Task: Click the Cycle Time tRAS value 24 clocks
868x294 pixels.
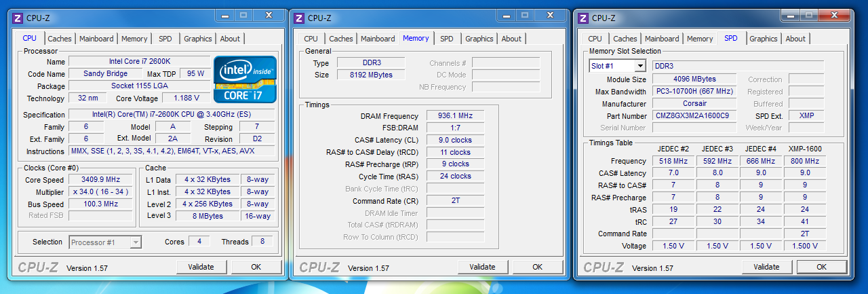Action: pos(455,177)
